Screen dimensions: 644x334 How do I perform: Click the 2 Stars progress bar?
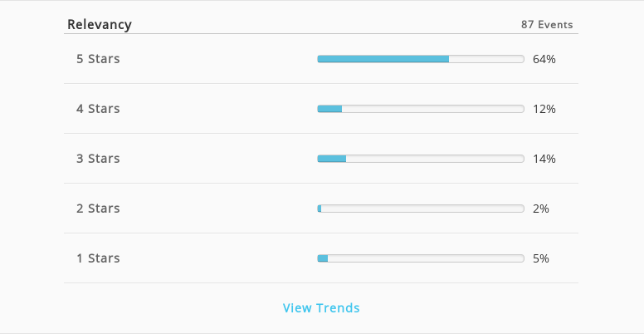pos(421,209)
